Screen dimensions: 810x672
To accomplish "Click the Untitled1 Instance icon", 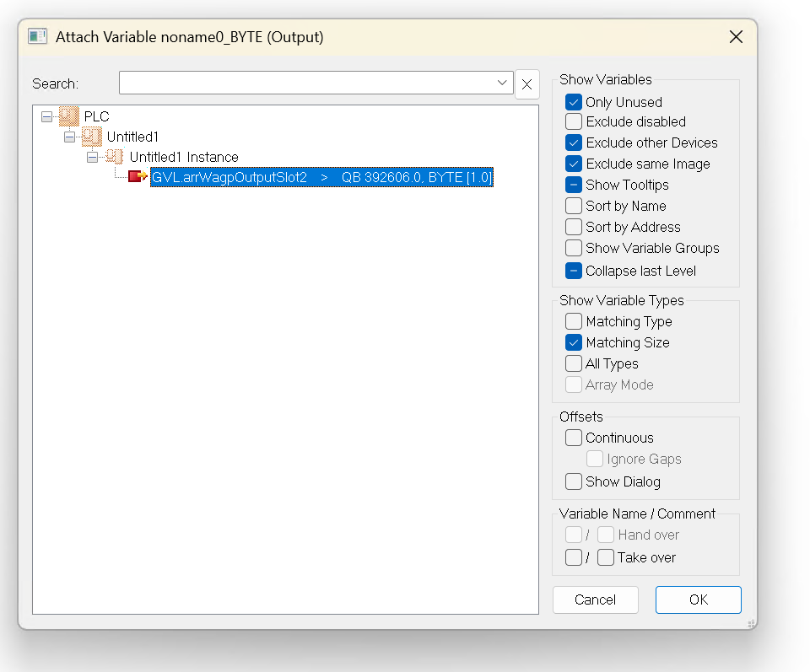I will [115, 157].
